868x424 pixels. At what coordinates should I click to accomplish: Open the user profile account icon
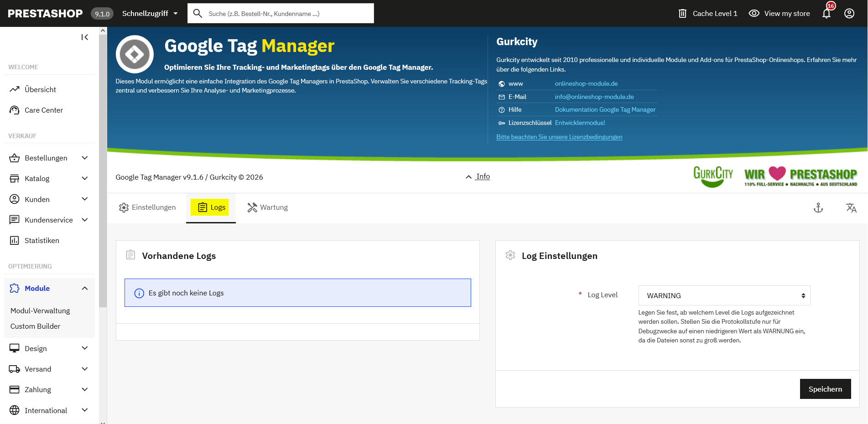coord(849,14)
